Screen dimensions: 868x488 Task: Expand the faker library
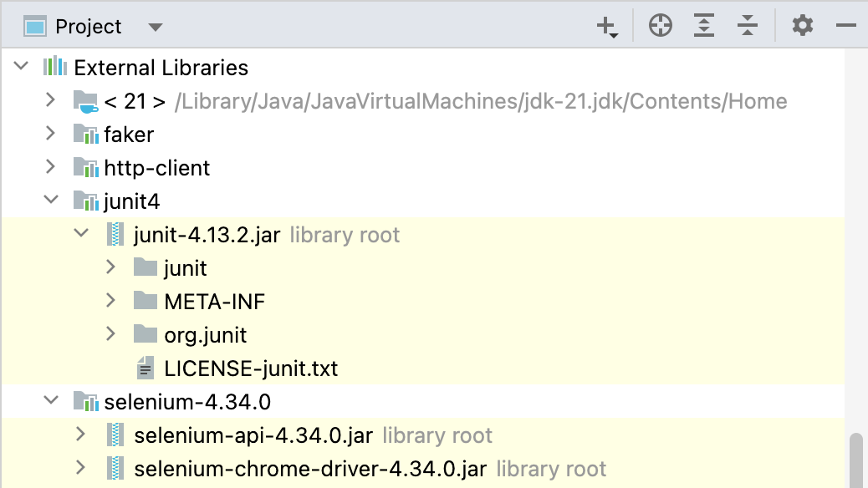coord(50,134)
